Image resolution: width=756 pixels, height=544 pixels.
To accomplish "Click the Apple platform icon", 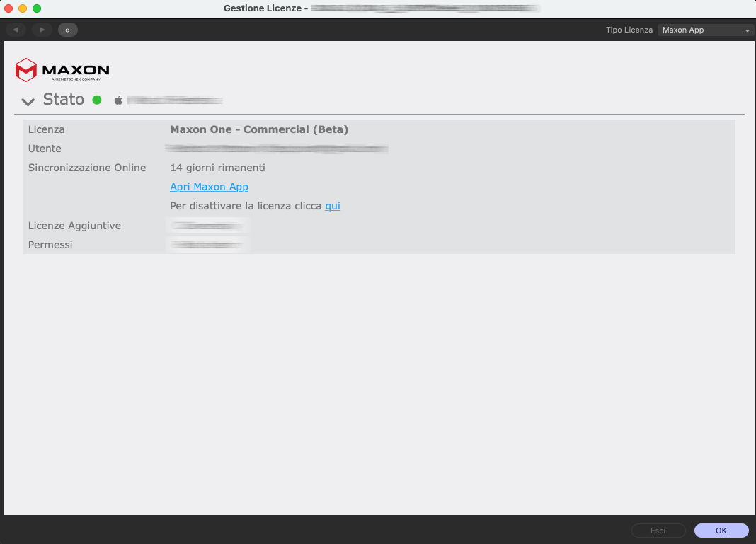I will coord(118,100).
